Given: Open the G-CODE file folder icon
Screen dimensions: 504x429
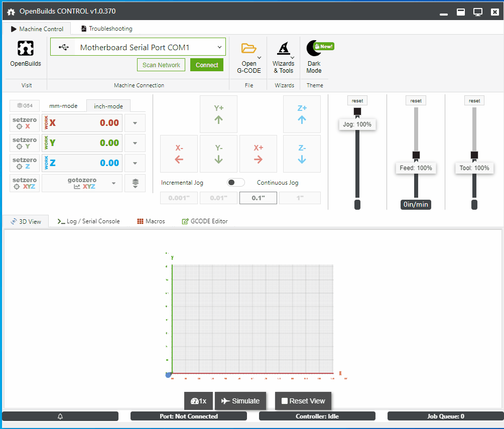Looking at the screenshot, I should [248, 49].
